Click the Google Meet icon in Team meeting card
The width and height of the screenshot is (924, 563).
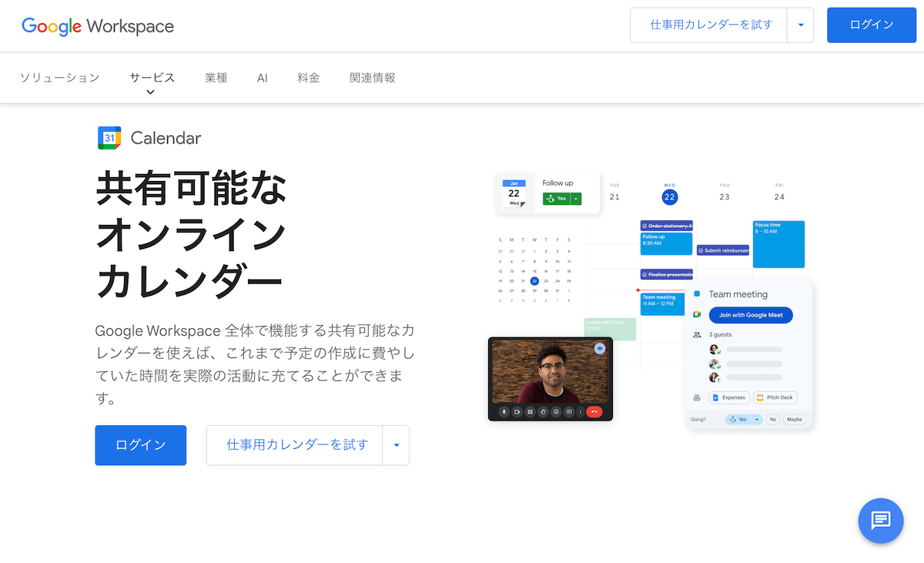click(697, 315)
